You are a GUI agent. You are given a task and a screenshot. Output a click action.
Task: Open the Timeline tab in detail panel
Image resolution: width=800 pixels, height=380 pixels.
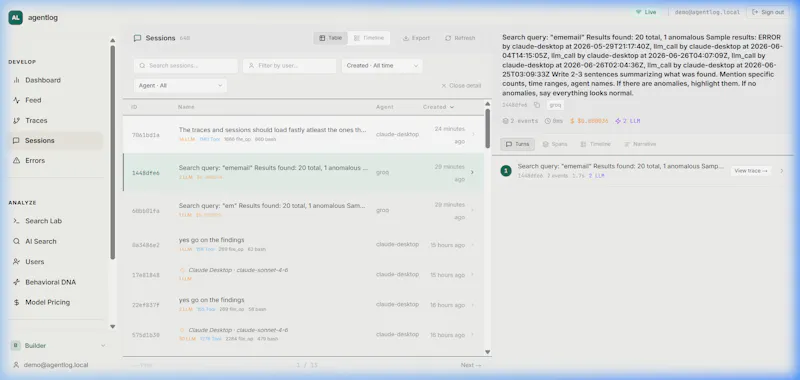coord(595,144)
